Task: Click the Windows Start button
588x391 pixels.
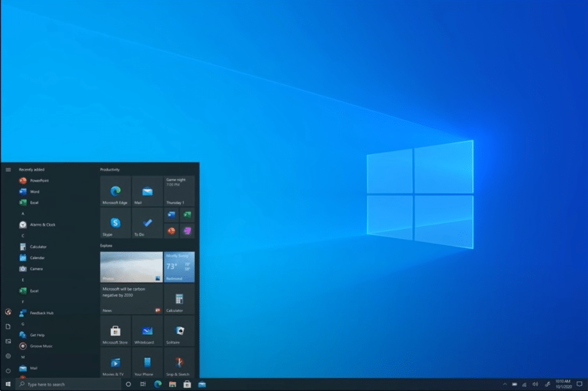Action: pyautogui.click(x=8, y=384)
